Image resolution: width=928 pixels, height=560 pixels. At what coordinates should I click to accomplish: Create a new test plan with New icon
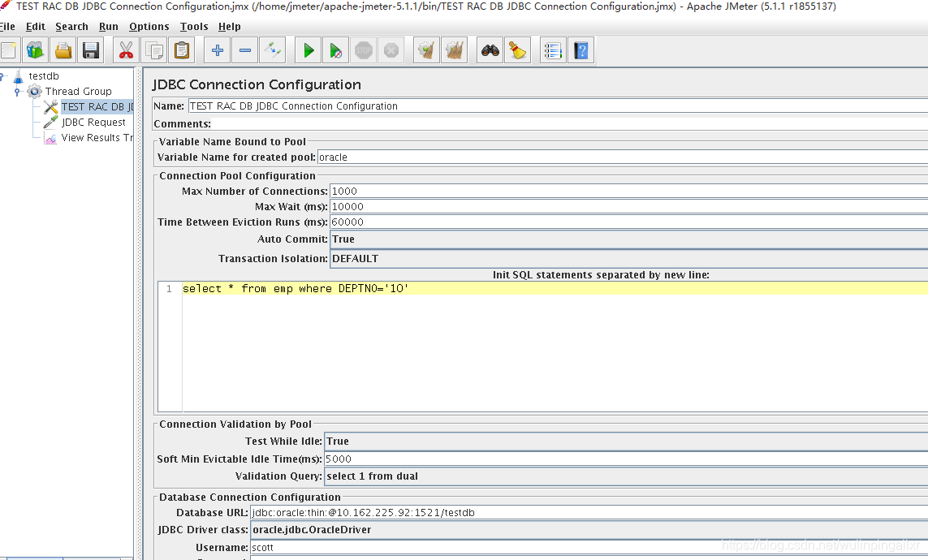coord(7,50)
